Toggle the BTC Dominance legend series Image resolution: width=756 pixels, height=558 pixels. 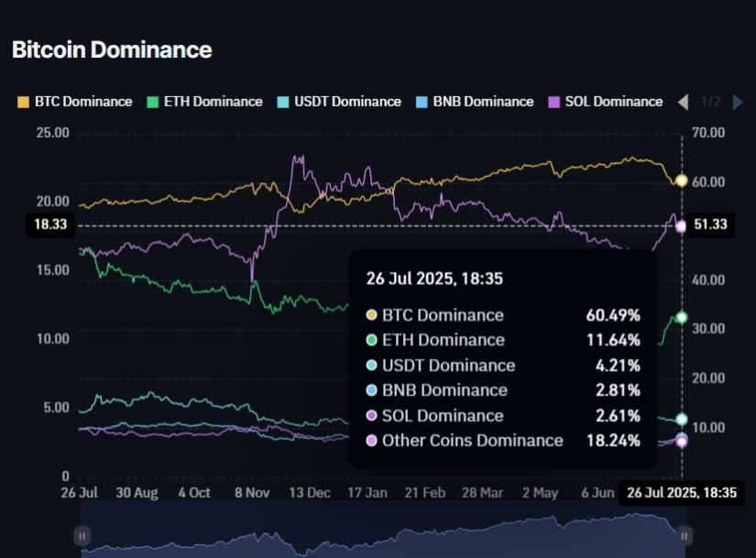click(75, 102)
